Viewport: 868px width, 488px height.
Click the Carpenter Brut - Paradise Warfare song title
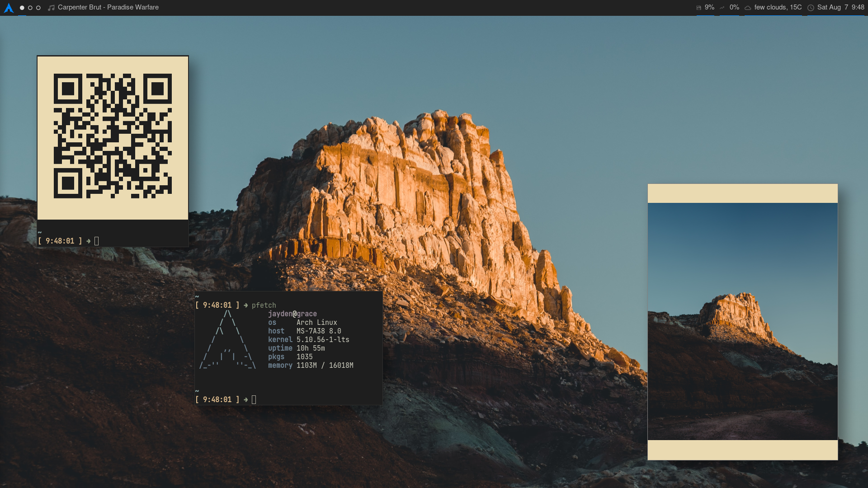(108, 7)
